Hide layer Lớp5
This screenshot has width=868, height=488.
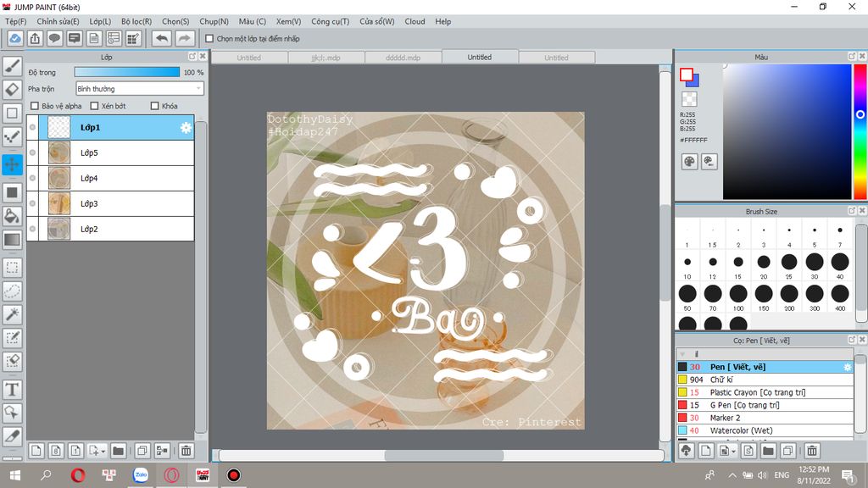coord(33,152)
